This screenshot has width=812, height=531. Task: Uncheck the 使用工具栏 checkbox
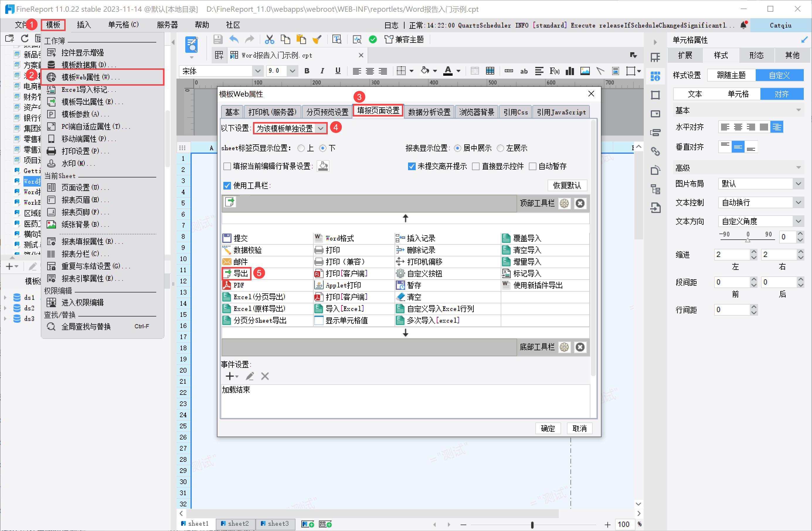tap(227, 186)
